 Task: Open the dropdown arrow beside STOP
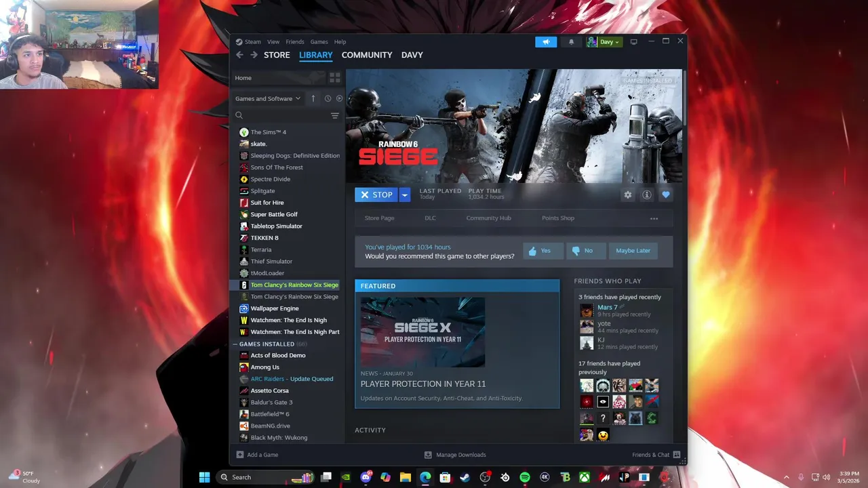coord(405,195)
